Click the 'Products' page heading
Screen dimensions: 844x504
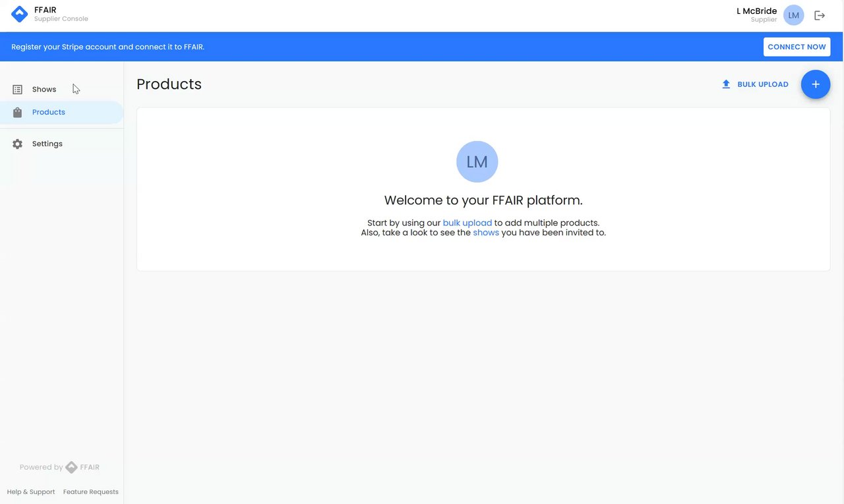click(169, 84)
